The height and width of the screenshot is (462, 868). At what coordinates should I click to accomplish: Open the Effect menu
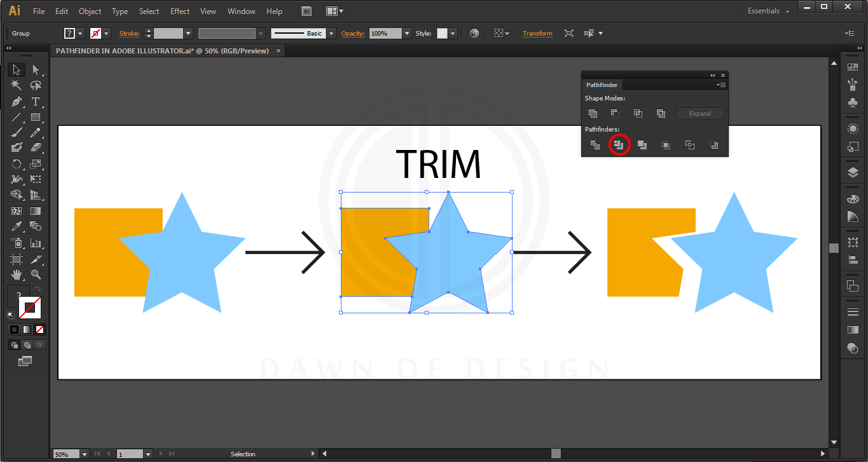(179, 11)
